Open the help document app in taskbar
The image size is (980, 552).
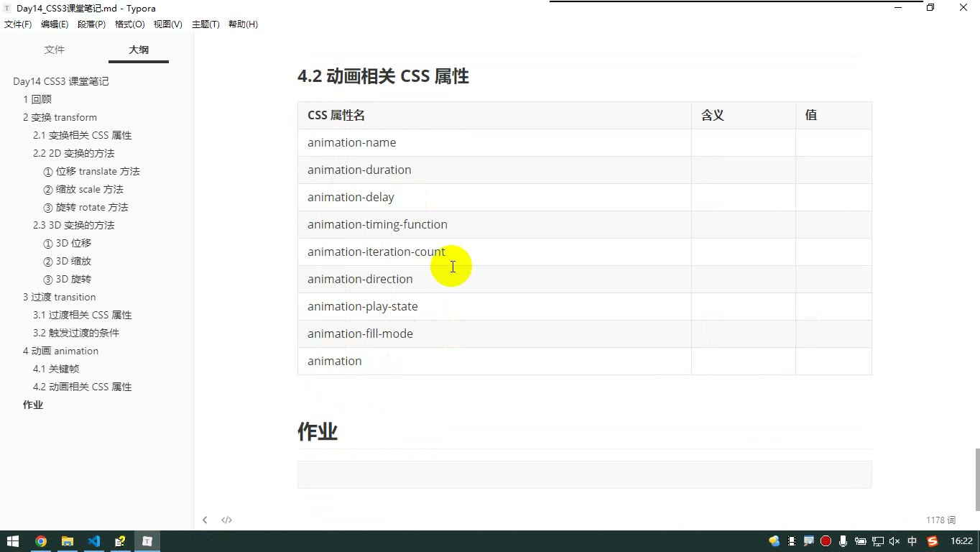(x=121, y=541)
